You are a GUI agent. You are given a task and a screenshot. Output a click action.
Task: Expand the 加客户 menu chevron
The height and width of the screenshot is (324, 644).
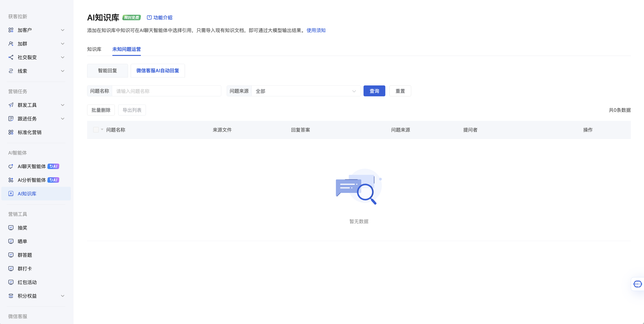tap(63, 30)
